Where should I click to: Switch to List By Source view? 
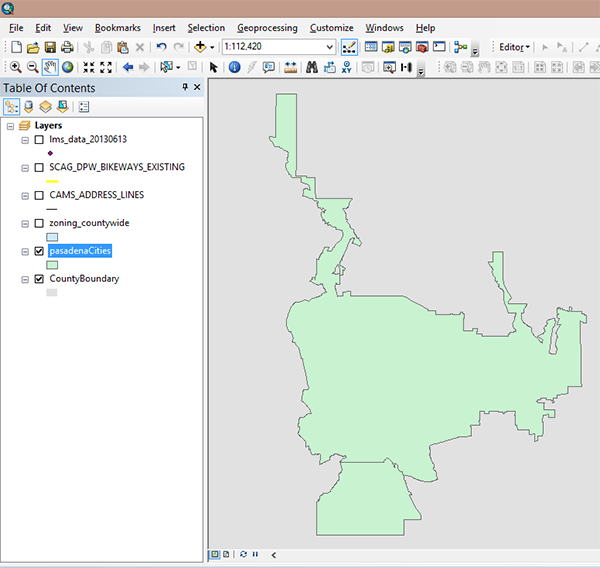[x=29, y=106]
